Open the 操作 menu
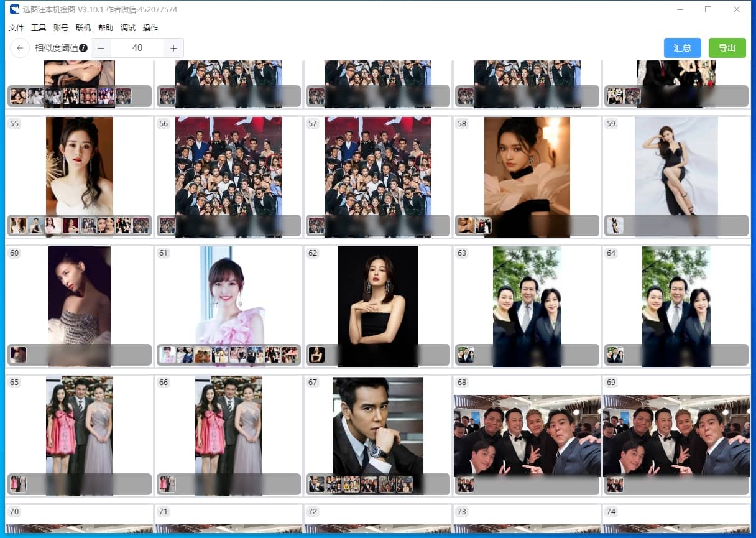This screenshot has height=538, width=756. coord(150,28)
